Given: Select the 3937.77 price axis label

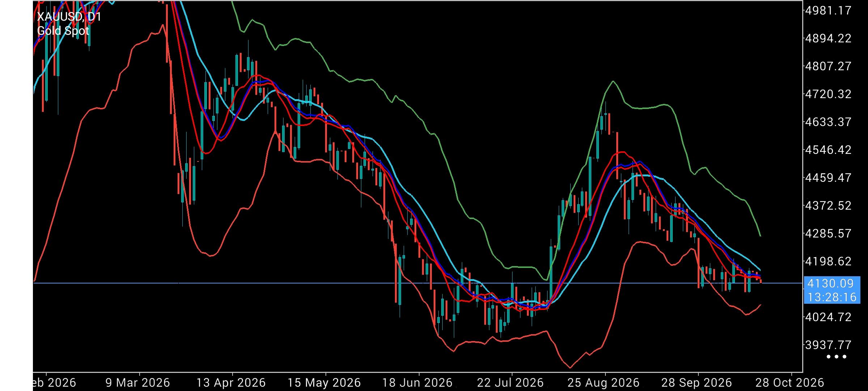Looking at the screenshot, I should point(828,345).
